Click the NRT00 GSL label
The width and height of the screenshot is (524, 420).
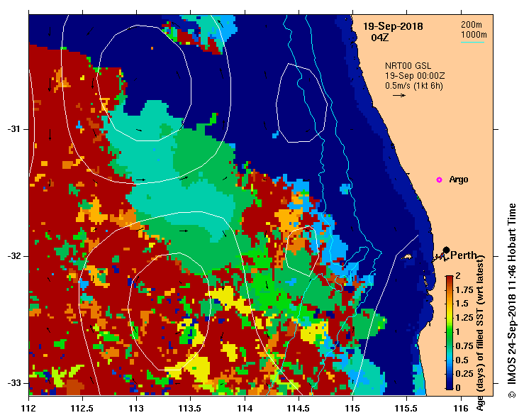pyautogui.click(x=408, y=66)
